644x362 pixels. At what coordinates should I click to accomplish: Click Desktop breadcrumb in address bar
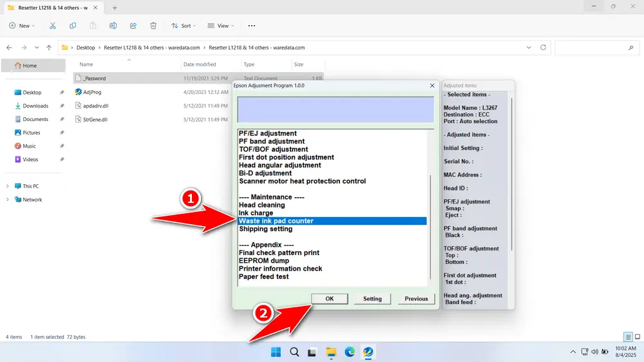[86, 48]
